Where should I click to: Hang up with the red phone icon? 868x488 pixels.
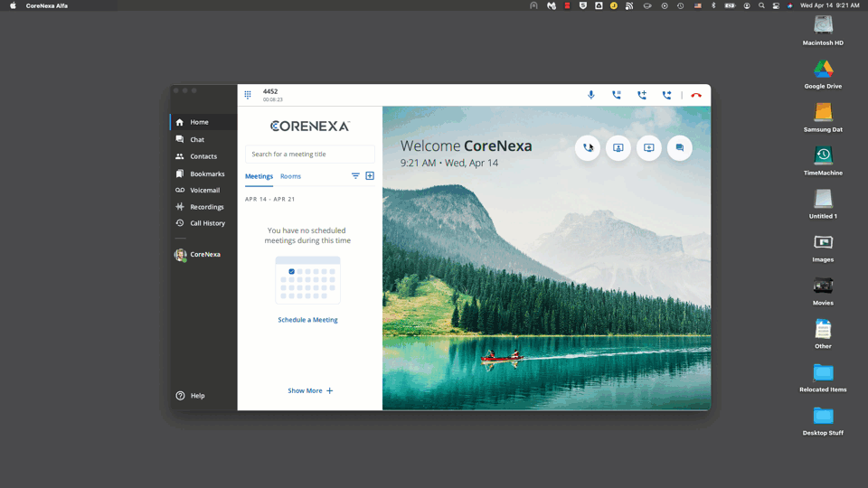696,95
